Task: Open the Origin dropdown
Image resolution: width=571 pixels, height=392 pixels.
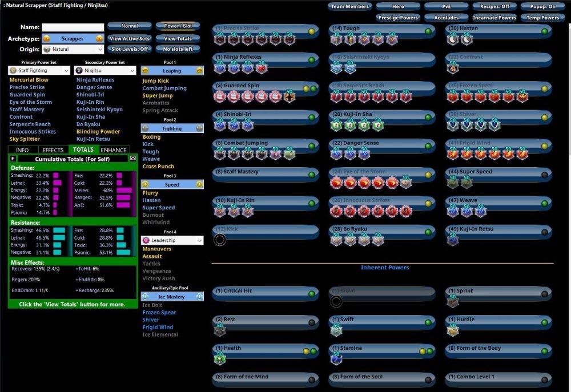Action: pos(73,50)
